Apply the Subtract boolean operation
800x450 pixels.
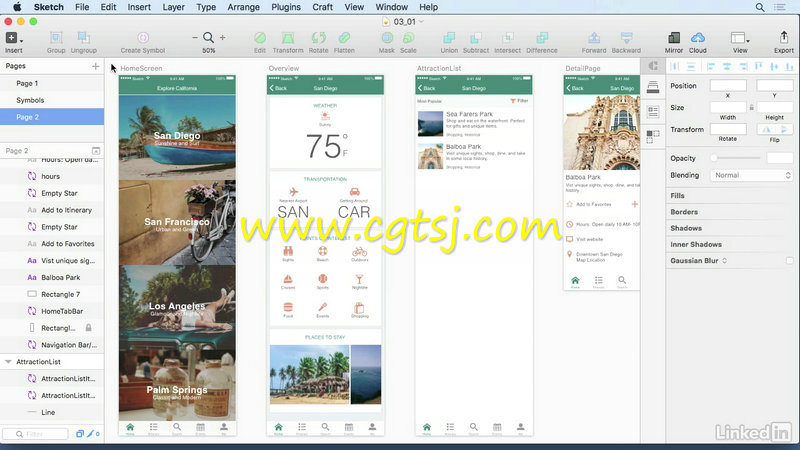pos(476,38)
